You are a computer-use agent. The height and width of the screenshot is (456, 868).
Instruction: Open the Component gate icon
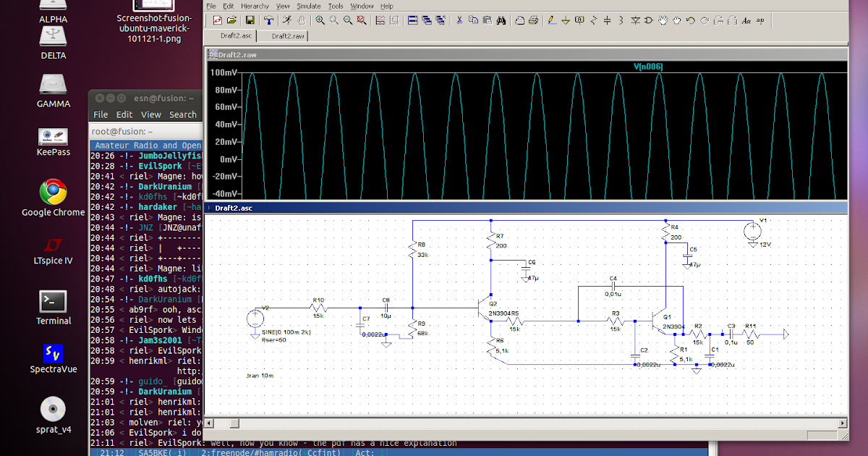648,20
